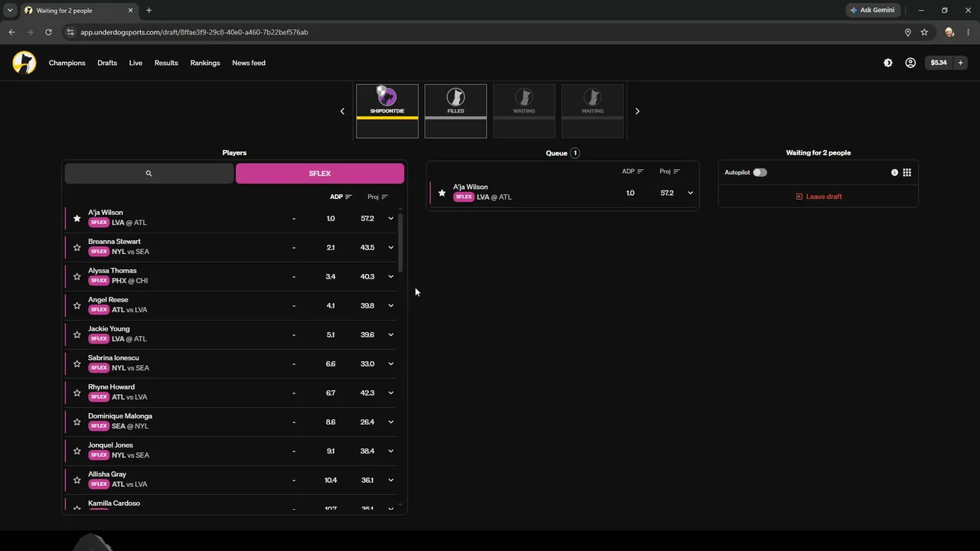This screenshot has width=980, height=551.
Task: Expand A'ja Wilson row in Players list
Action: (390, 218)
